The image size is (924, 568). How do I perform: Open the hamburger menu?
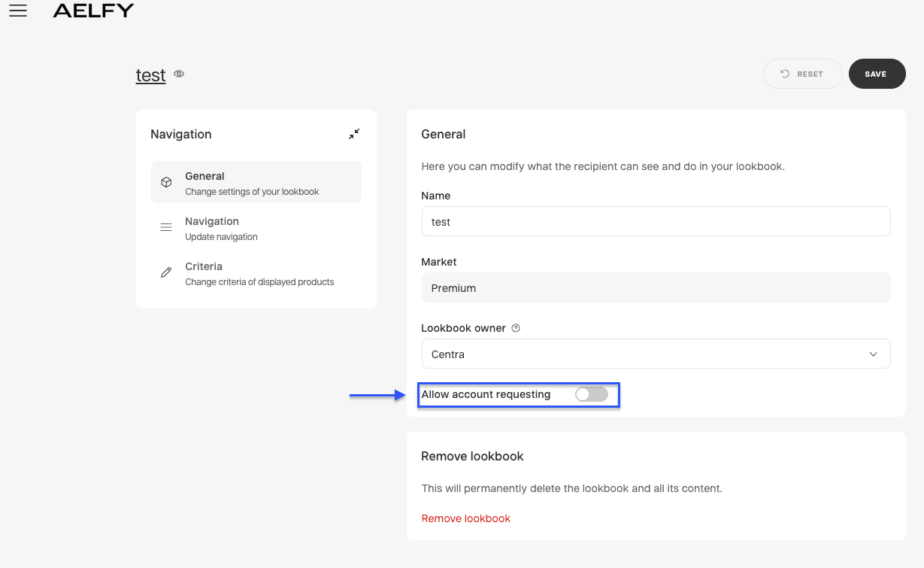[x=18, y=11]
